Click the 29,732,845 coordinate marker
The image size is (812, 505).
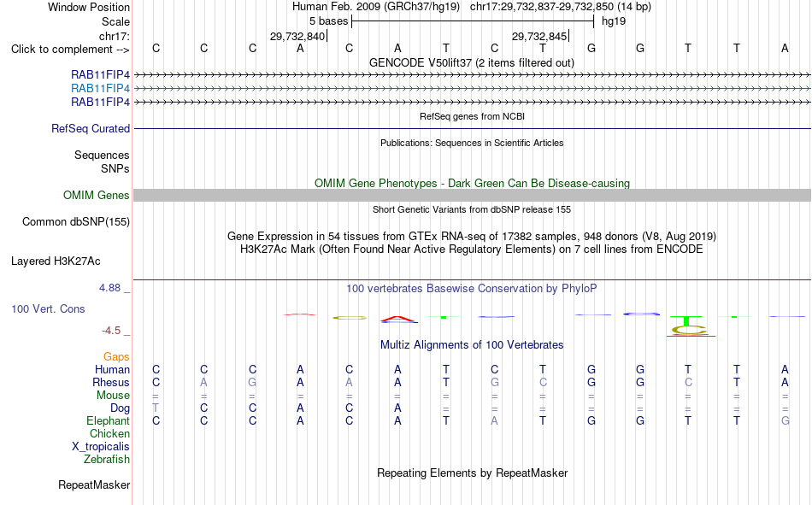click(539, 36)
